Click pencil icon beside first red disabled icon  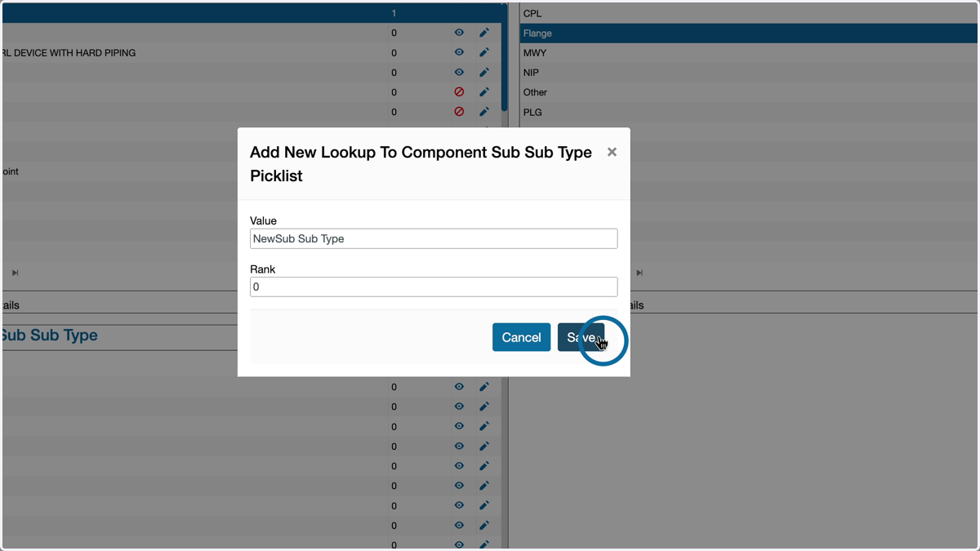coord(484,92)
